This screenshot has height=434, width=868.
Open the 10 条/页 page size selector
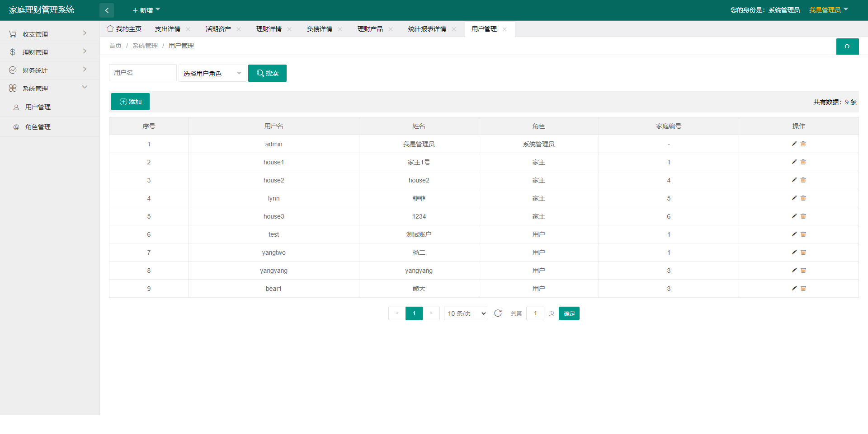pyautogui.click(x=466, y=313)
